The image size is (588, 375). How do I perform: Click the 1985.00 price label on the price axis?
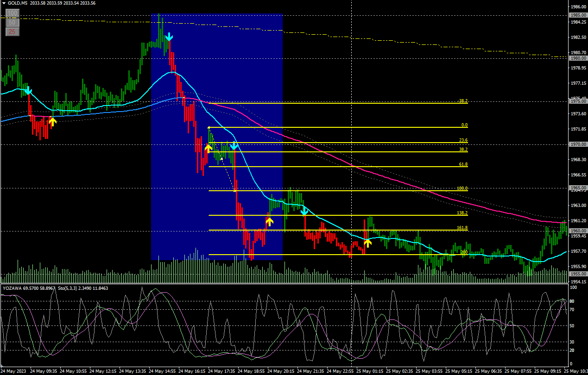578,15
